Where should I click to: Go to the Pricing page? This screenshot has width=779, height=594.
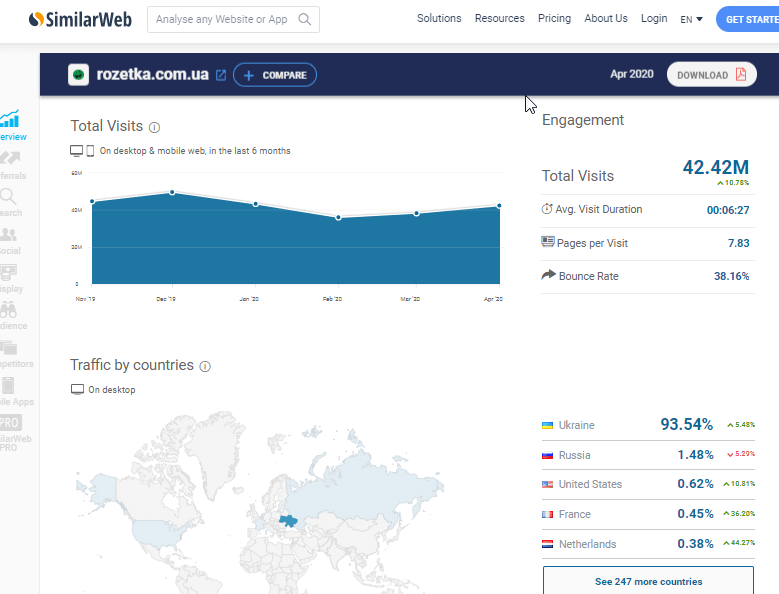click(554, 18)
